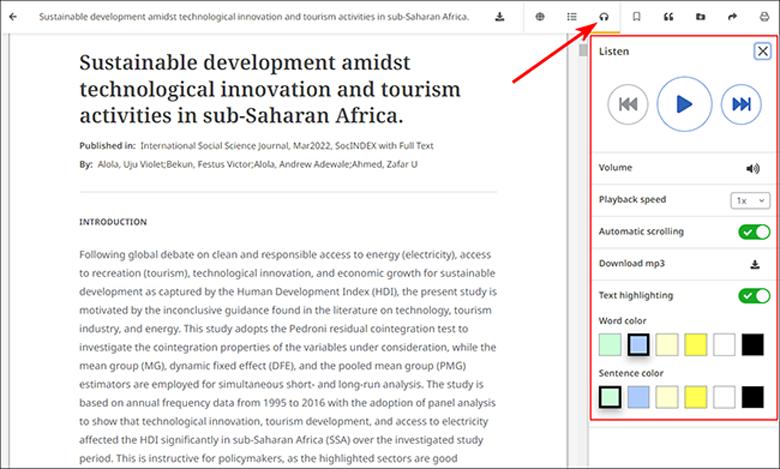
Task: Mute the volume speaker icon
Action: tap(753, 168)
